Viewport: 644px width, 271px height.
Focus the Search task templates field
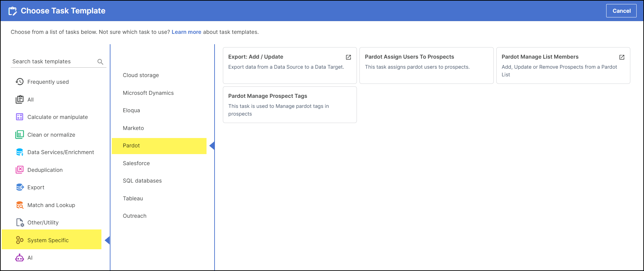[58, 62]
